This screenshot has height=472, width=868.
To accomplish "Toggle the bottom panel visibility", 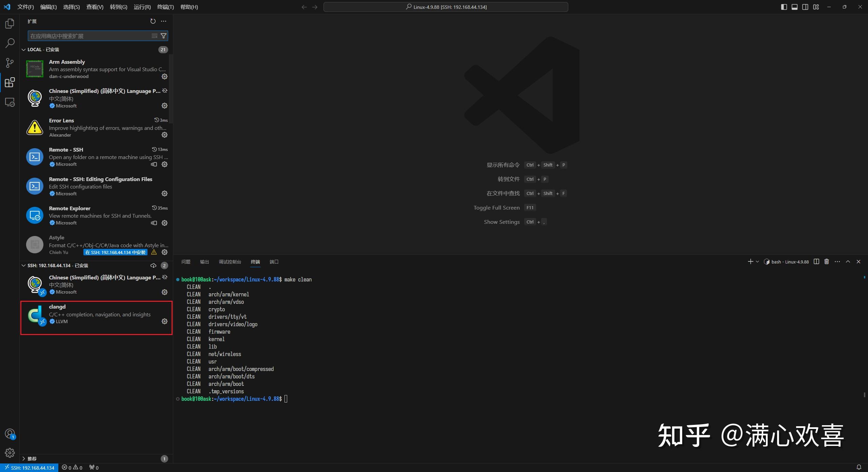I will click(x=795, y=7).
